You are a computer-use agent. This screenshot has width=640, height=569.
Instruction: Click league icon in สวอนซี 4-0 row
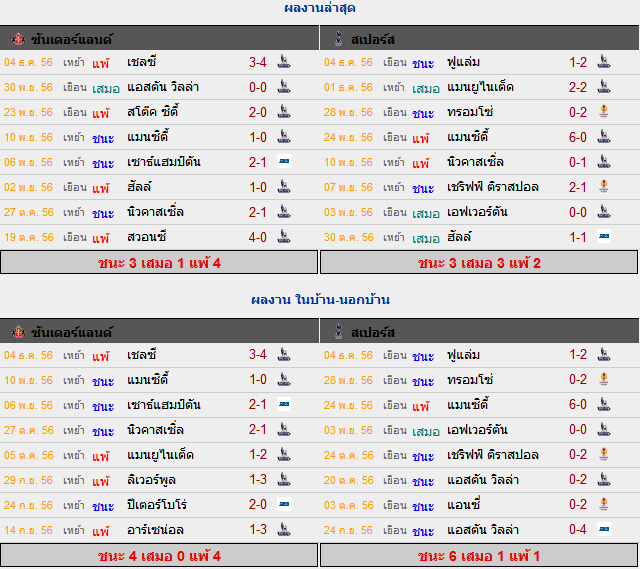point(284,237)
